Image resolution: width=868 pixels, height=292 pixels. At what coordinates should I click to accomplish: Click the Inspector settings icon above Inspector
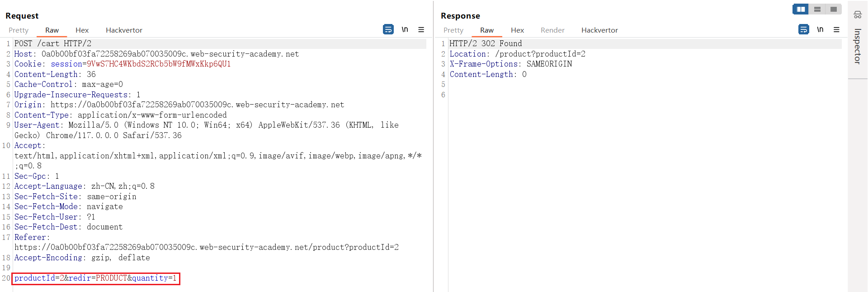pos(858,15)
